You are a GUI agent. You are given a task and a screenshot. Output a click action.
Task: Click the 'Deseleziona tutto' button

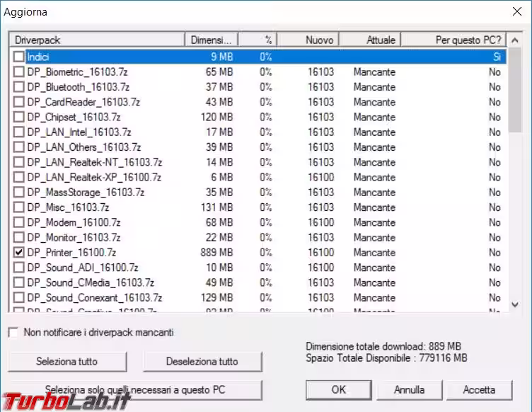click(202, 362)
